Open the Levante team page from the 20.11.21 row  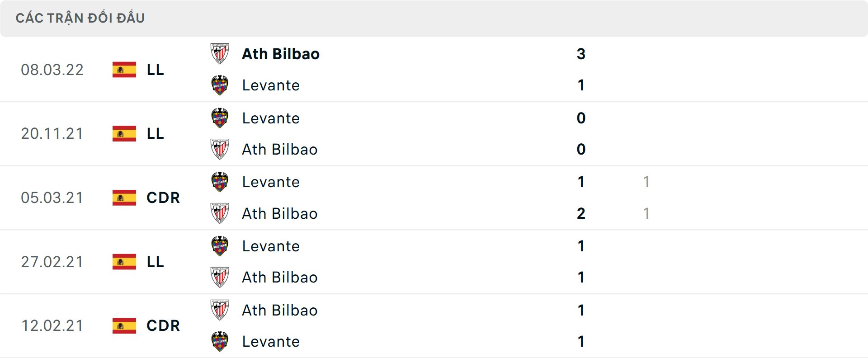[x=271, y=118]
